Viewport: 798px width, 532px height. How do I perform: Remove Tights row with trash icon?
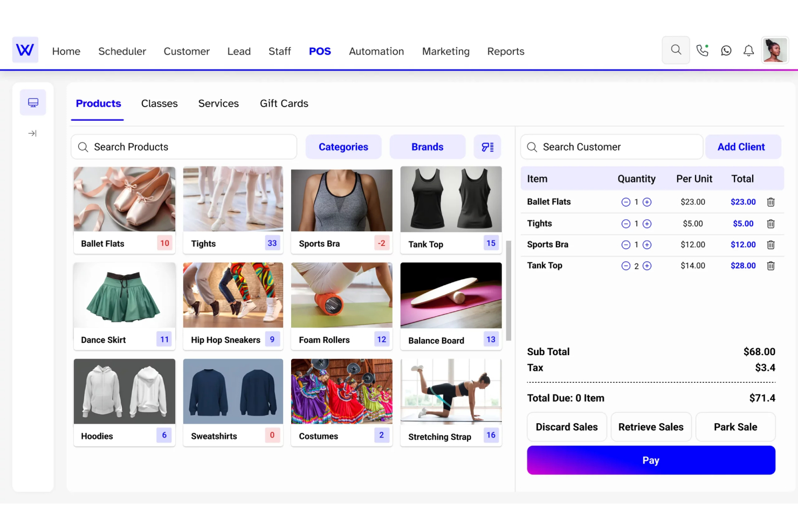click(771, 224)
